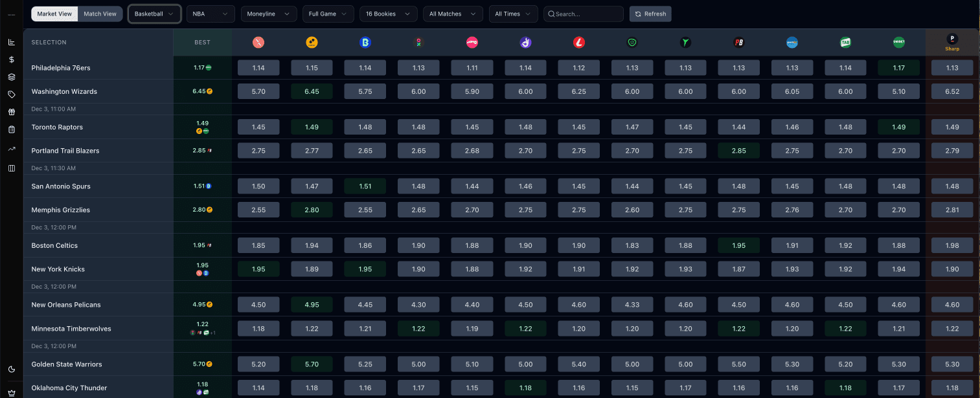The width and height of the screenshot is (980, 398).
Task: Click the light-blue bookie logo in header
Action: tap(792, 43)
